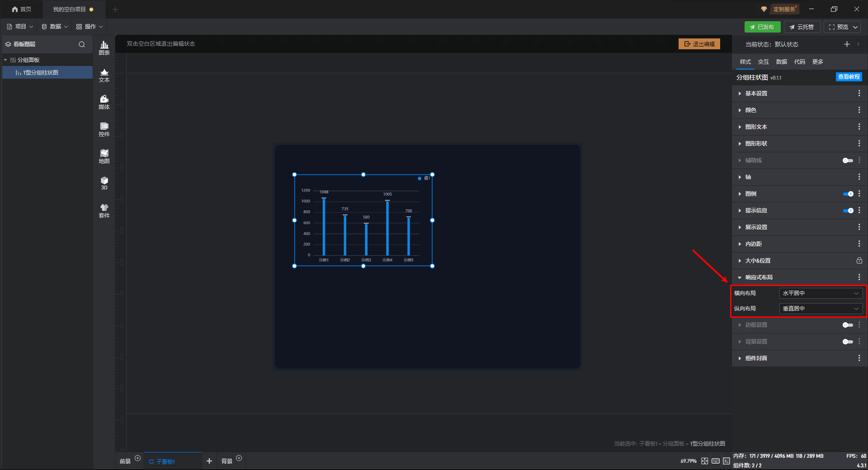Enable the 辅助线 guide line switch
Screen dimensions: 868x470
[848, 160]
